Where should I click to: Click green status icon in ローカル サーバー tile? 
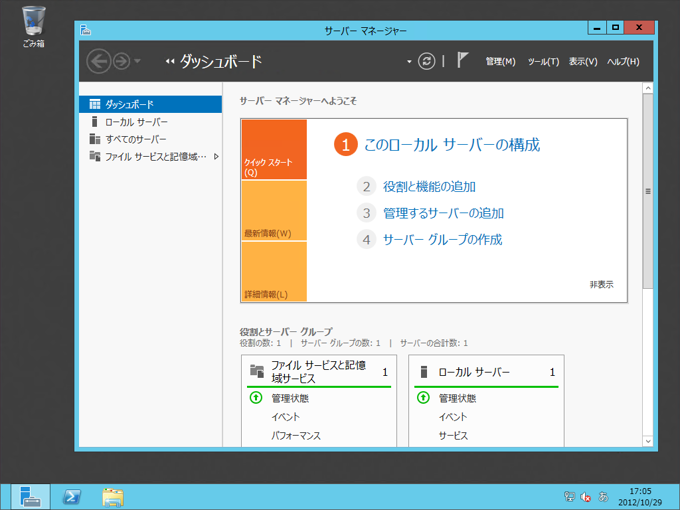(423, 397)
